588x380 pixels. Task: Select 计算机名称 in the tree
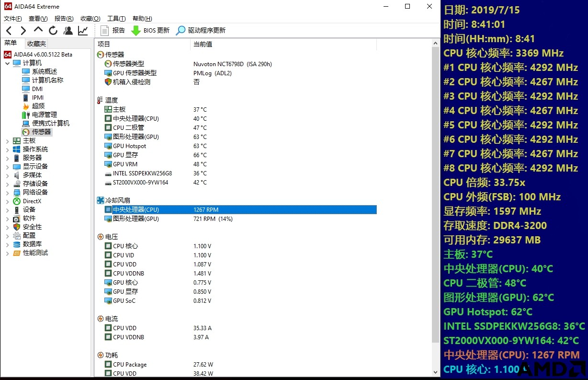(x=47, y=80)
